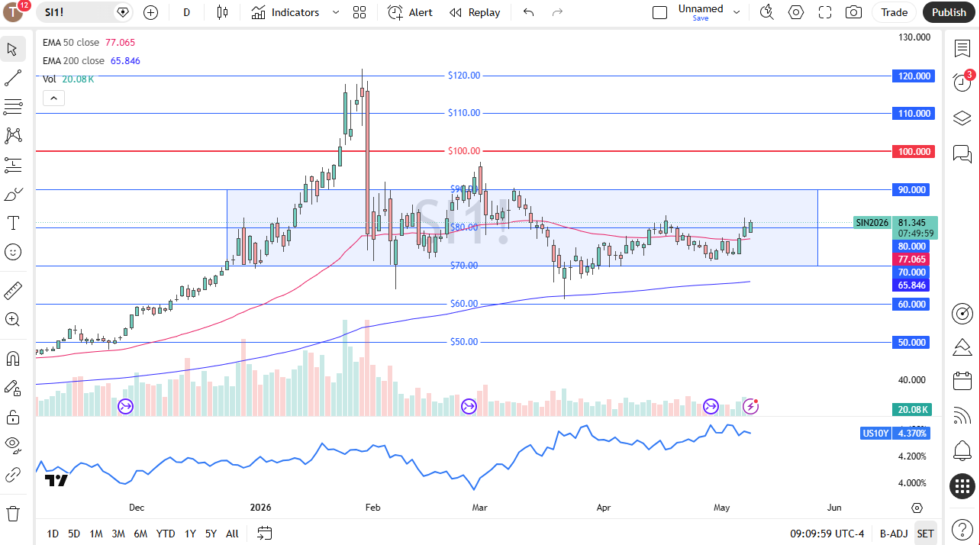Screen dimensions: 980x545
Task: Start bar Replay mode
Action: [475, 12]
